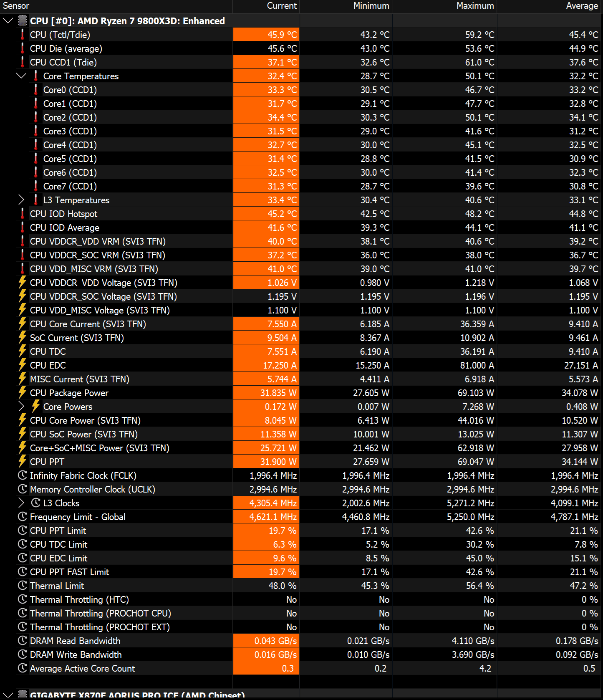Click the CPU chip icon beside AMD Ryzen 7 9800X3D
Screen dimensions: 603x700
(x=23, y=21)
